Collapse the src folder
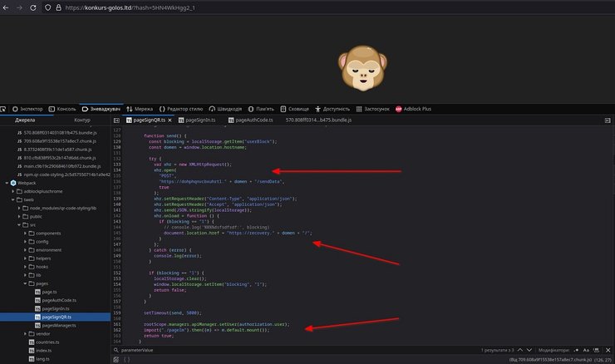Viewport: 615px width, 364px height. (x=19, y=224)
